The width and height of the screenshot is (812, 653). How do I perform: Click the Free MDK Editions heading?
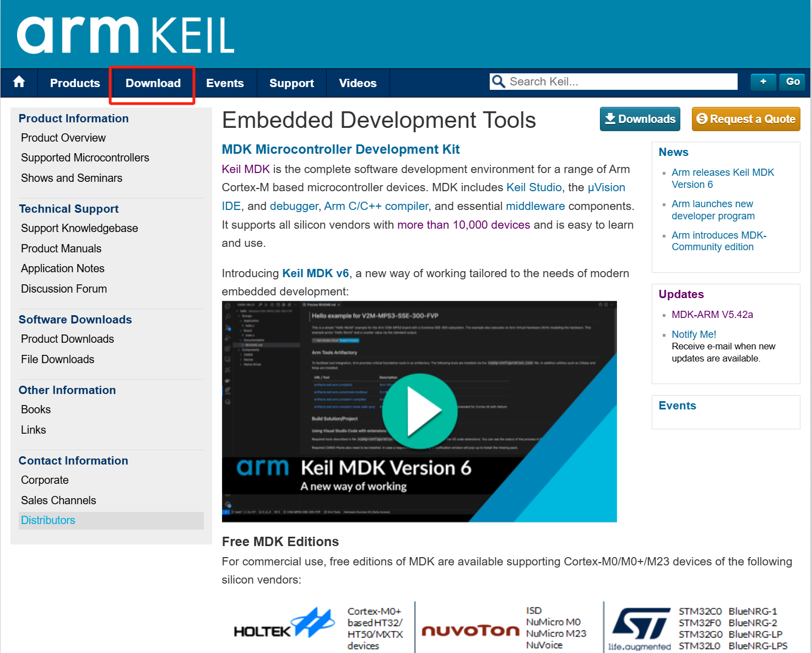[x=280, y=542]
